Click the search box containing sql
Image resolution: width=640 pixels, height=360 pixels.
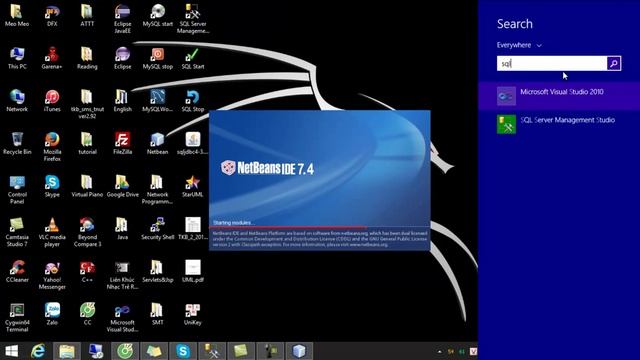coord(551,63)
